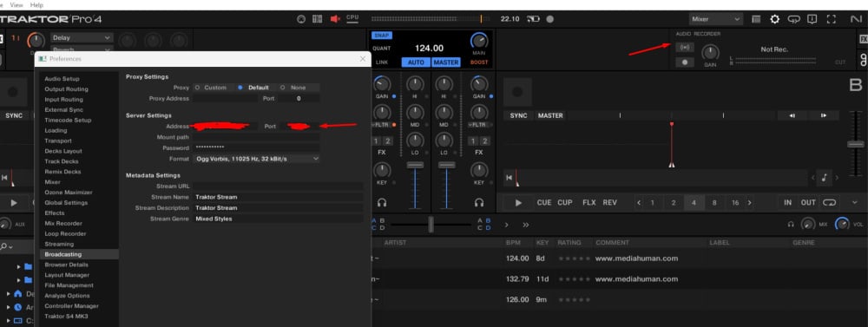
Task: Open the broadcast Format dropdown
Action: click(x=256, y=159)
